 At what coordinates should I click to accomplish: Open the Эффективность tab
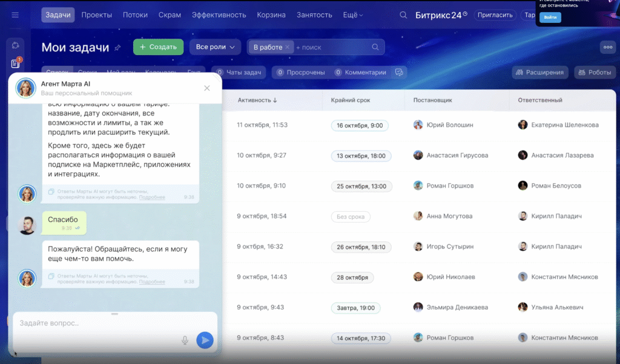219,15
